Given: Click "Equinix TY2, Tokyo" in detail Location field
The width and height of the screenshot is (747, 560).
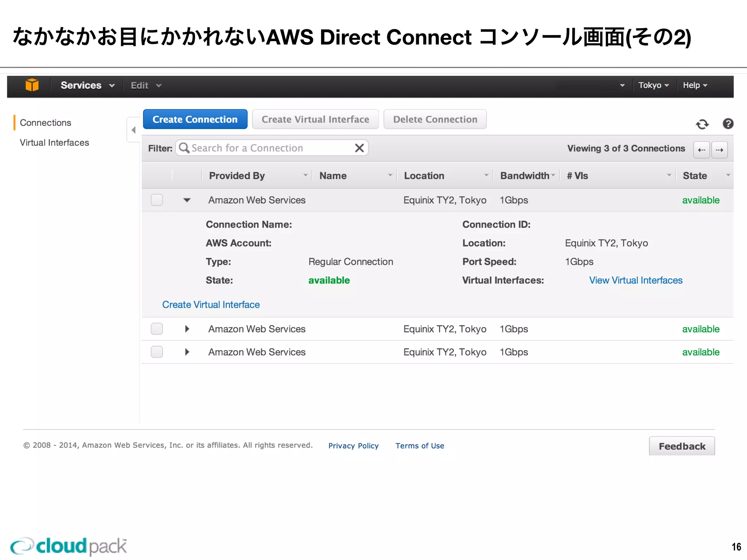Looking at the screenshot, I should [x=607, y=243].
